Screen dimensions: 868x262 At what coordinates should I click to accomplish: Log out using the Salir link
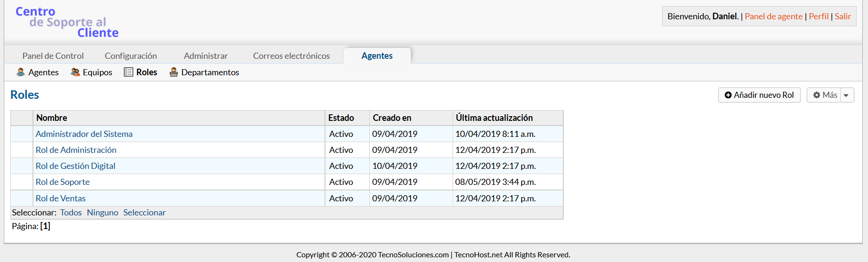[x=843, y=16]
